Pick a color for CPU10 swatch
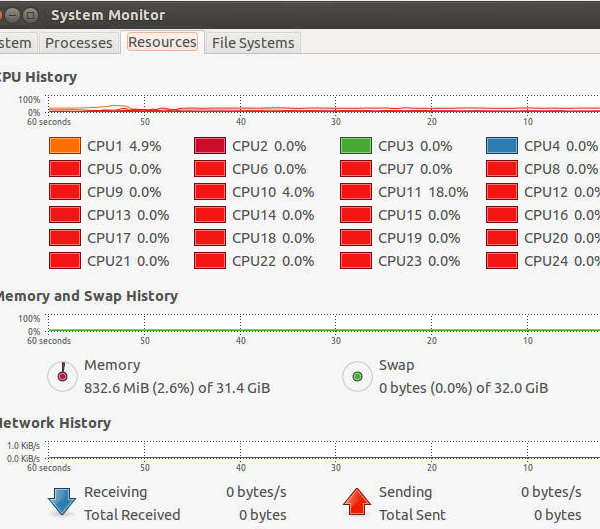Viewport: 600px width, 529px height. tap(210, 192)
